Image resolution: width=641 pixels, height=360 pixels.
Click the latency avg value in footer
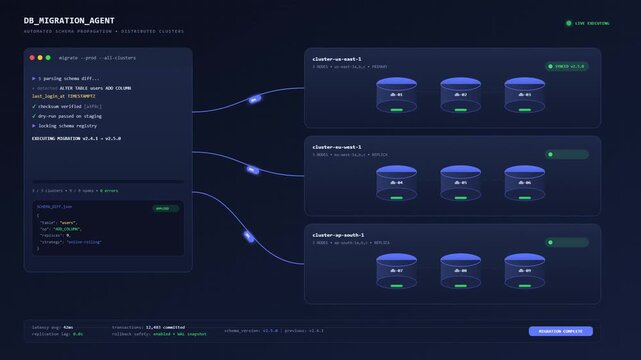click(68, 327)
